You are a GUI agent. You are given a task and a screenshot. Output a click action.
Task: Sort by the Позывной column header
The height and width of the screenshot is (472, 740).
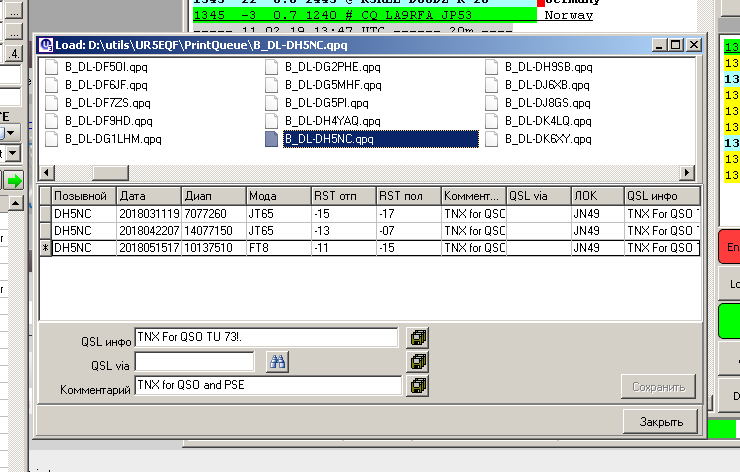83,196
